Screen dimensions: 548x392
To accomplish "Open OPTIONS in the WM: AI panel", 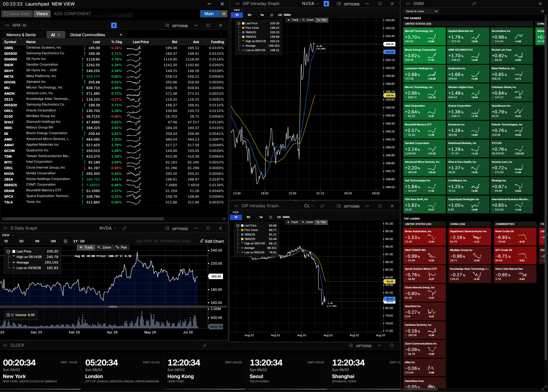I will point(176,26).
